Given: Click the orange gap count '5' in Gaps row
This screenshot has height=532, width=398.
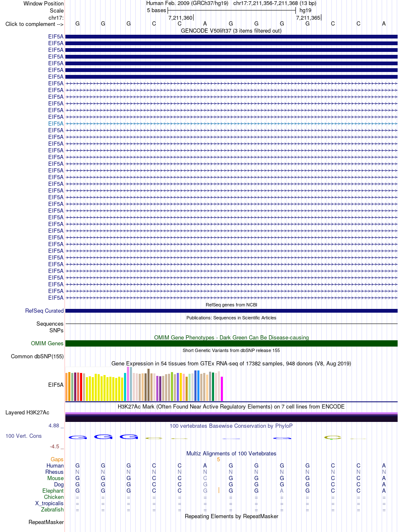Looking at the screenshot, I should 218,460.
